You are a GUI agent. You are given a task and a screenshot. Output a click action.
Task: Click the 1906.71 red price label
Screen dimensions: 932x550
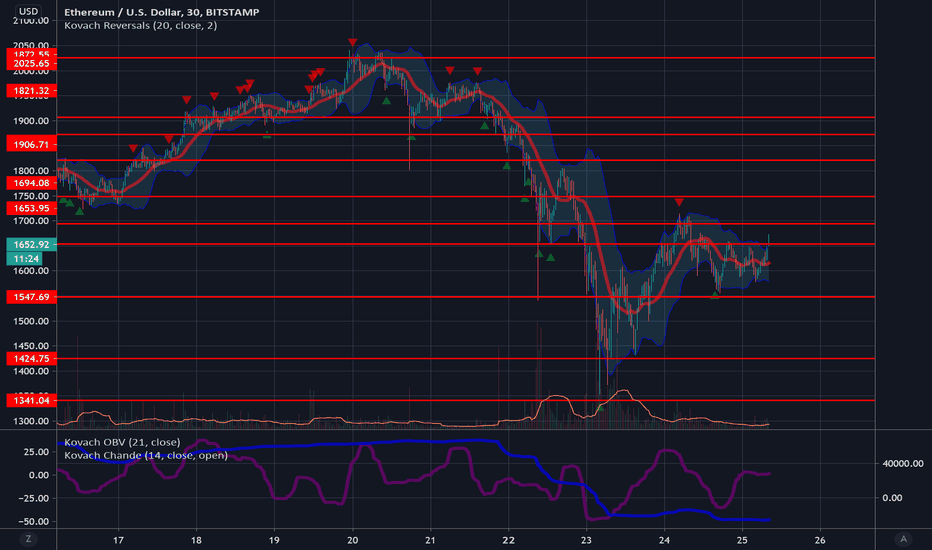[32, 144]
